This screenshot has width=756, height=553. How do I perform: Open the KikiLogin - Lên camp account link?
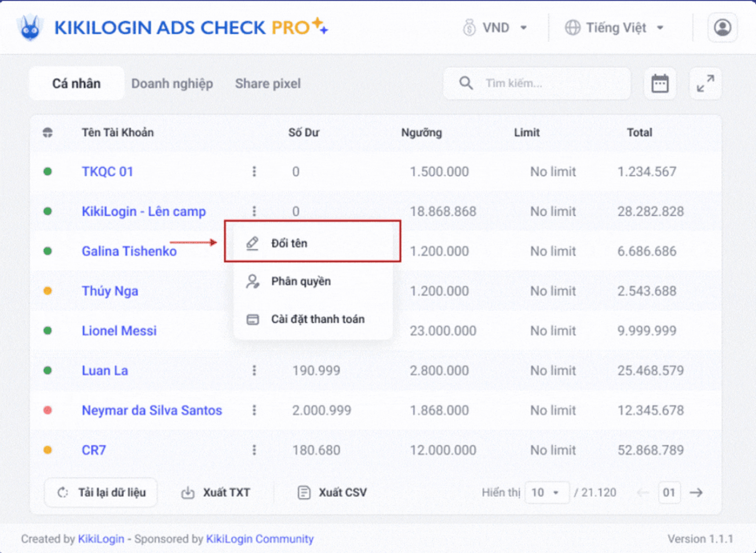pos(144,211)
